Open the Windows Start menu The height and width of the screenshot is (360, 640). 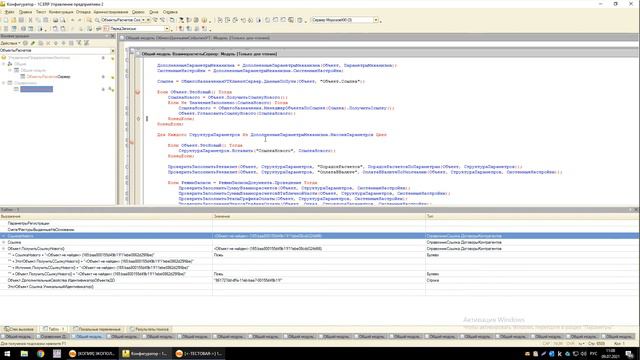[7, 353]
